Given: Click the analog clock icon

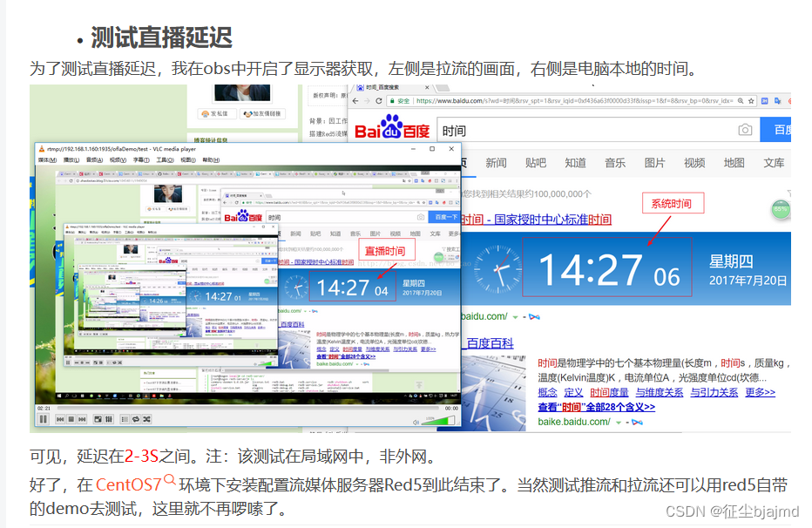Looking at the screenshot, I should click(498, 270).
